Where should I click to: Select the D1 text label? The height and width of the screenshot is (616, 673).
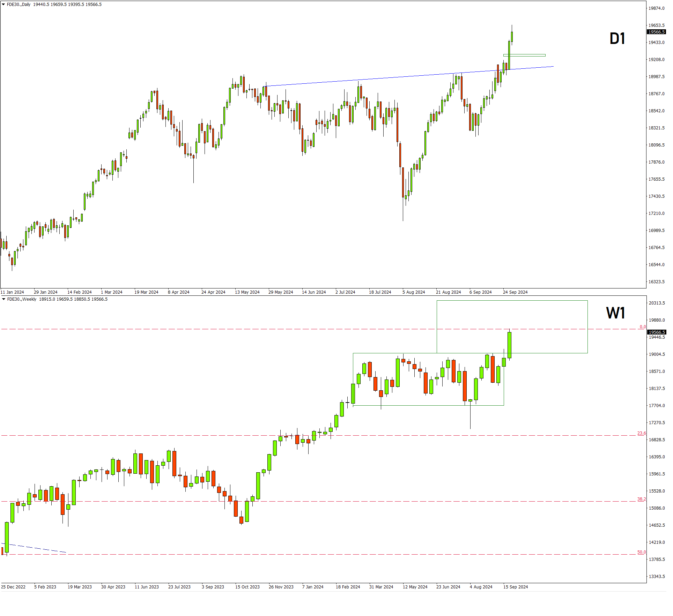pyautogui.click(x=617, y=39)
